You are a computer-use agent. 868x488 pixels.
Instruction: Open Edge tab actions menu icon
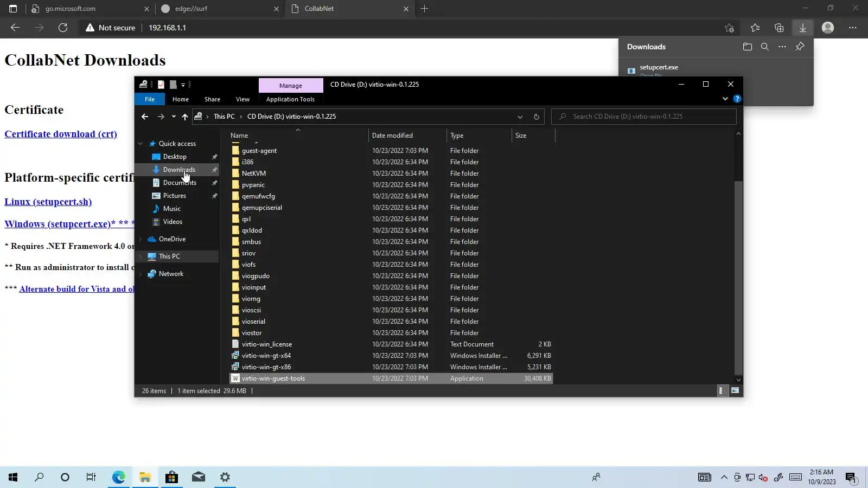13,9
